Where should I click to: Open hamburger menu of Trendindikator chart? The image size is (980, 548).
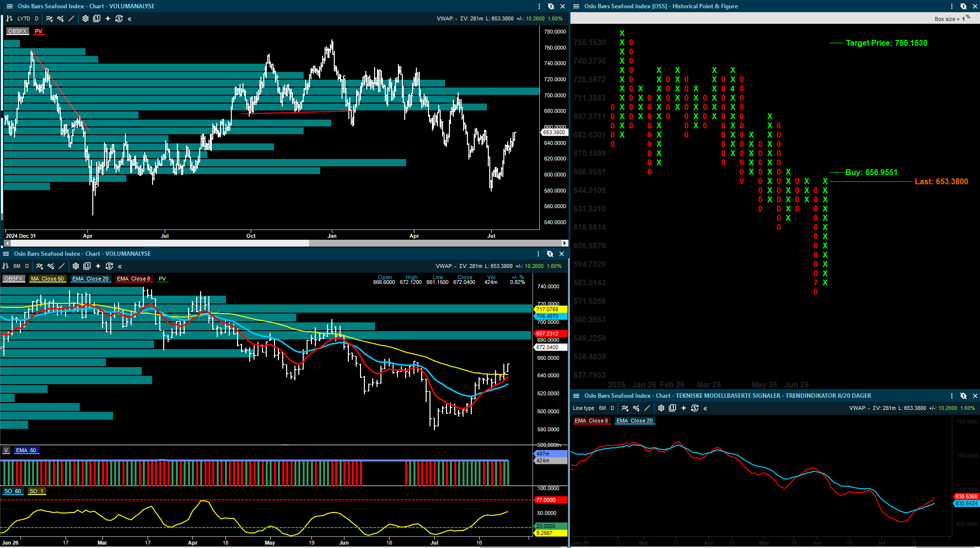(576, 396)
